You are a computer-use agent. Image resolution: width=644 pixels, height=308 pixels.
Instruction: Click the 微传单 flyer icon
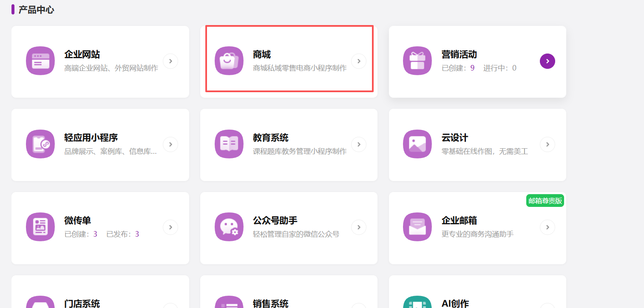point(40,227)
